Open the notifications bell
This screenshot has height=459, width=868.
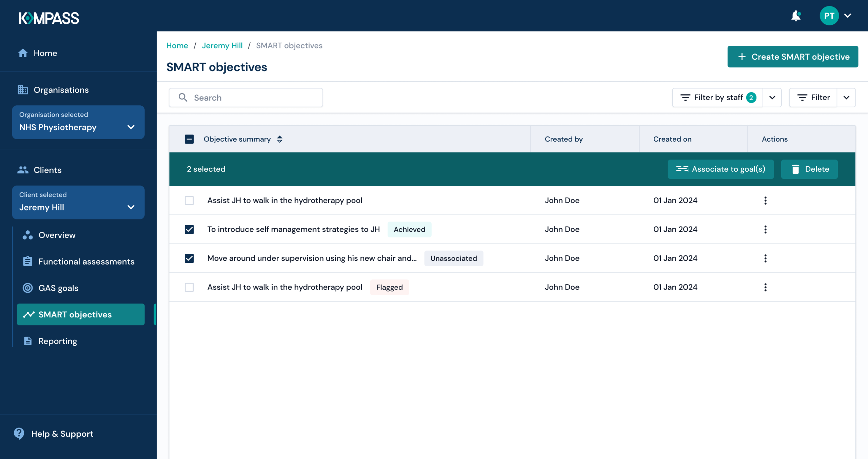[x=796, y=16]
